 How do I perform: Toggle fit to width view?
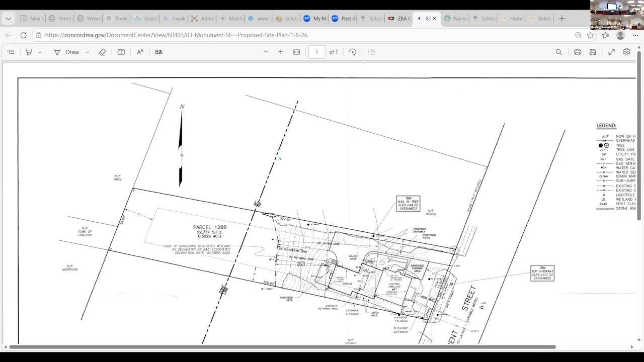(296, 52)
